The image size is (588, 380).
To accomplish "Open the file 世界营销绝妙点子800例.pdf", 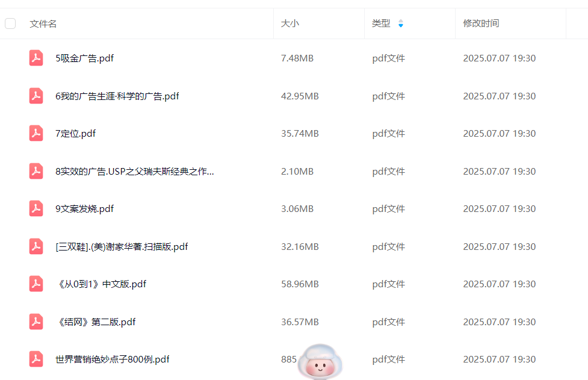I will pos(113,360).
